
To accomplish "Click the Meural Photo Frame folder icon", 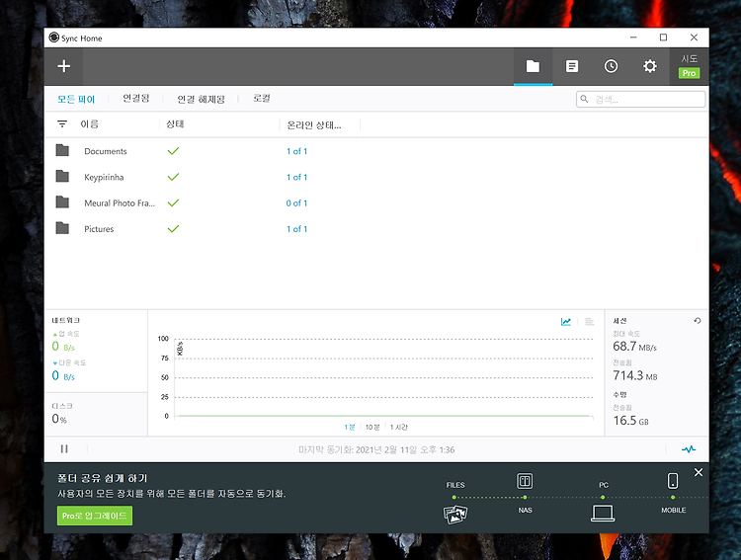I will coord(62,202).
